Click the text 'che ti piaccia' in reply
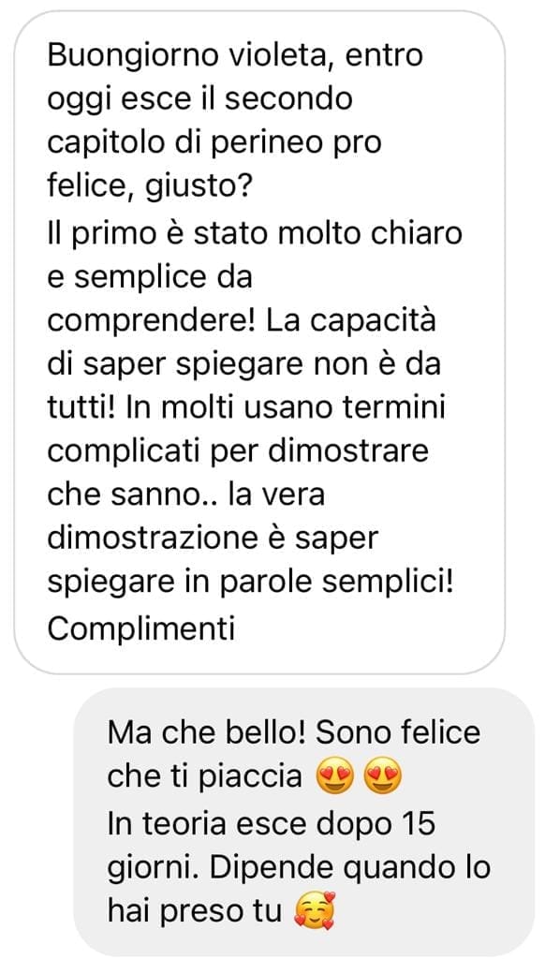The image size is (560, 959). pyautogui.click(x=205, y=778)
